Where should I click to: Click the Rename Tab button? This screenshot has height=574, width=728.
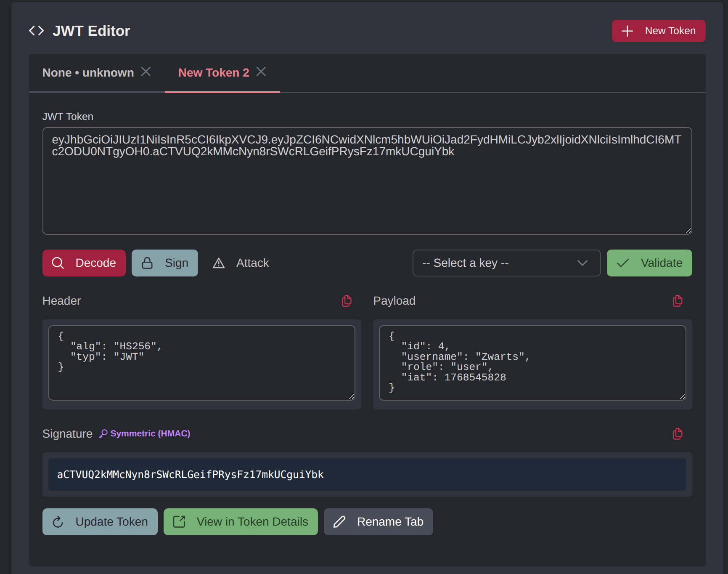(378, 522)
